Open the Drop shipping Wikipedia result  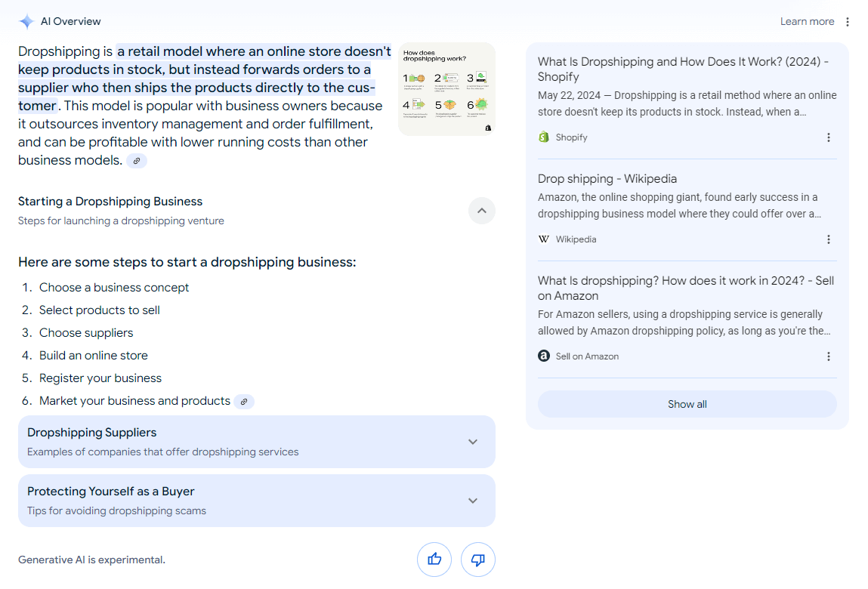point(607,179)
